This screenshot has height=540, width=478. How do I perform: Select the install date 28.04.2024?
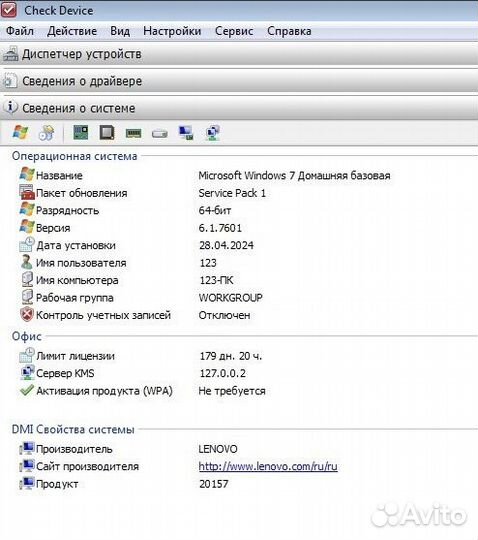click(226, 245)
